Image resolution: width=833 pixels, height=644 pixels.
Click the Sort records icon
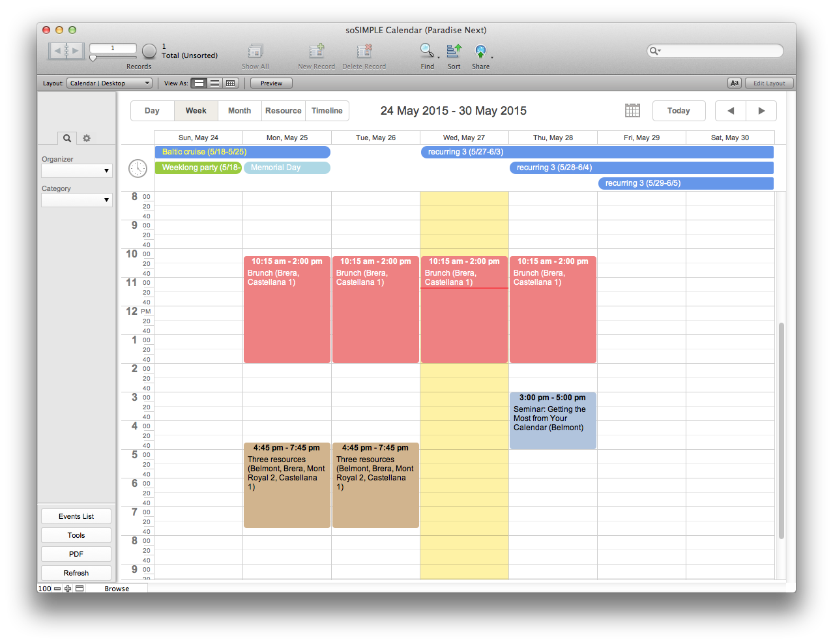[x=454, y=51]
